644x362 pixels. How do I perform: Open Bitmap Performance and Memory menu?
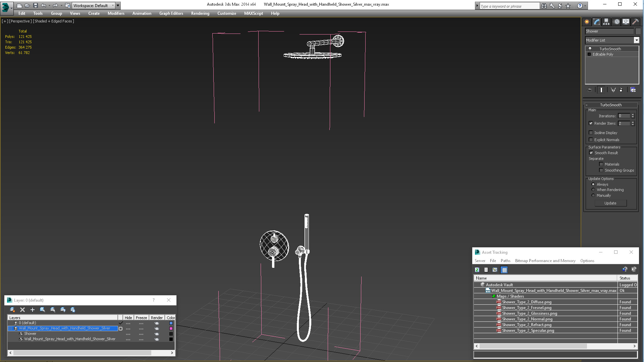click(545, 261)
